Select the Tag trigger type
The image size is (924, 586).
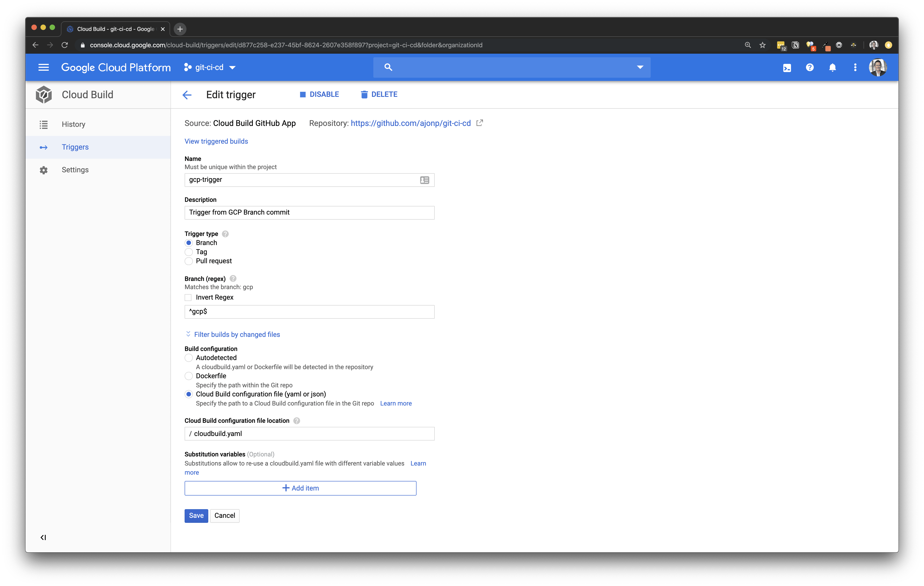tap(188, 252)
